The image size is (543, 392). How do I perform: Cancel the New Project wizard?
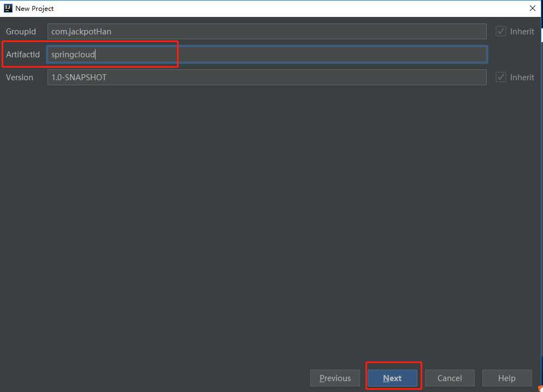[x=450, y=378]
